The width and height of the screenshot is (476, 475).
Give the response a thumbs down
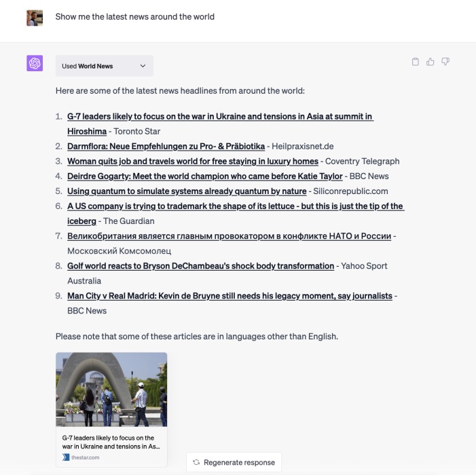pos(445,62)
